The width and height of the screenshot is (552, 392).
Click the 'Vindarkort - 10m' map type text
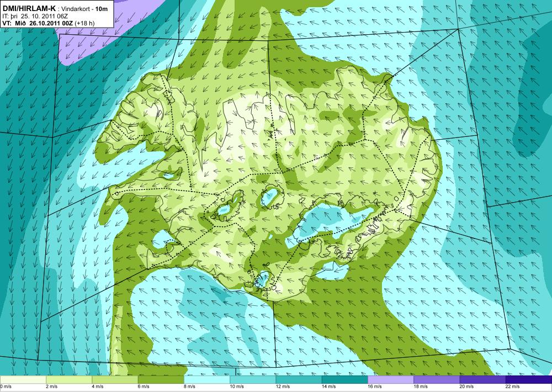(84, 9)
